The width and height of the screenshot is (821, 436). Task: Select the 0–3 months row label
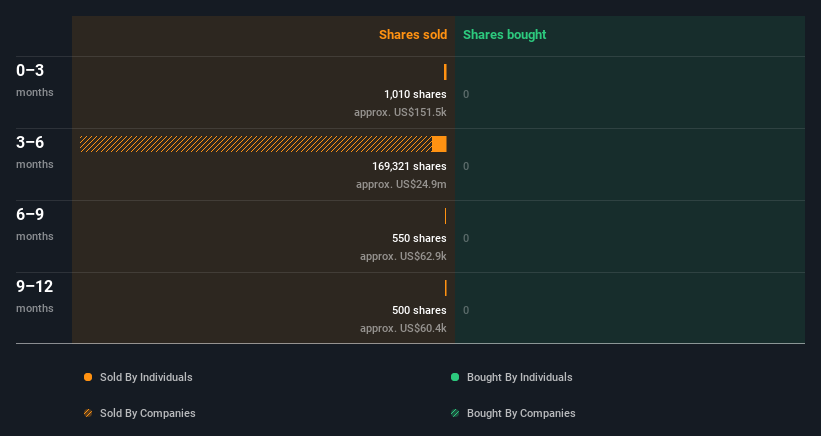pyautogui.click(x=35, y=80)
